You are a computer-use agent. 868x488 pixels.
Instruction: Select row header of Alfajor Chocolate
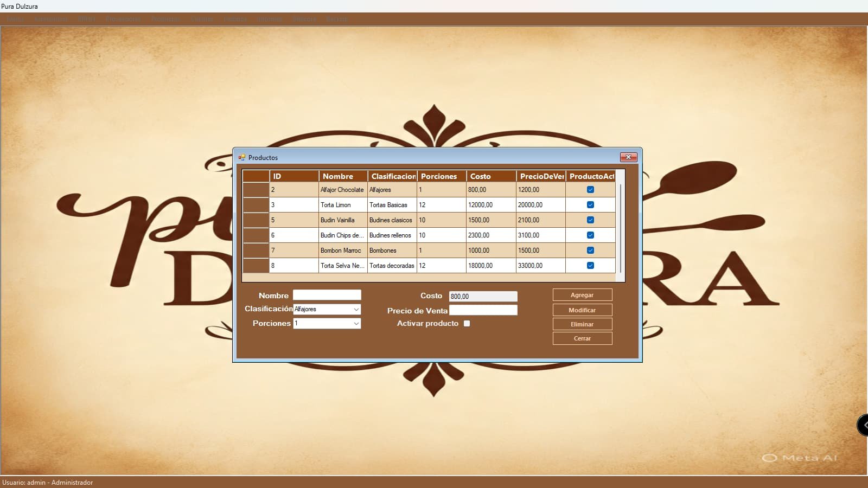256,190
